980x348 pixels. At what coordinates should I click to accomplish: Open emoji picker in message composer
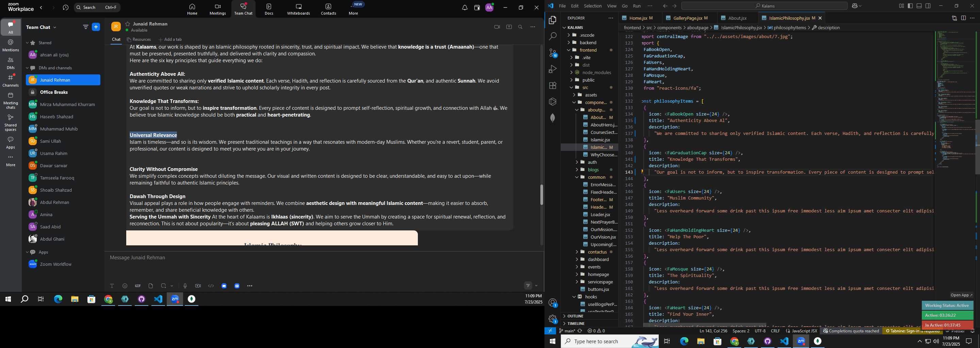pos(125,286)
